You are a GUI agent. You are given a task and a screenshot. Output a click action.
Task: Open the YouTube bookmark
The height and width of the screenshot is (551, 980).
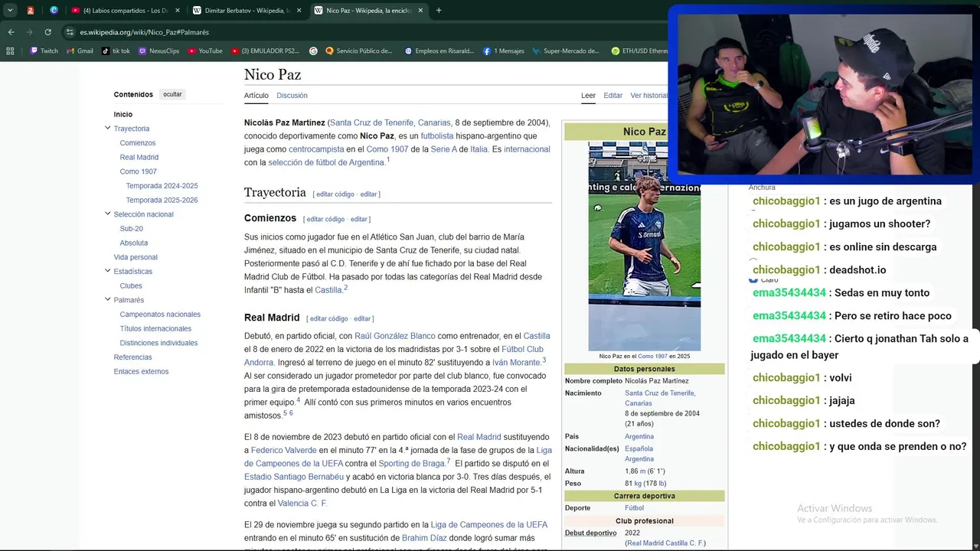(x=204, y=51)
